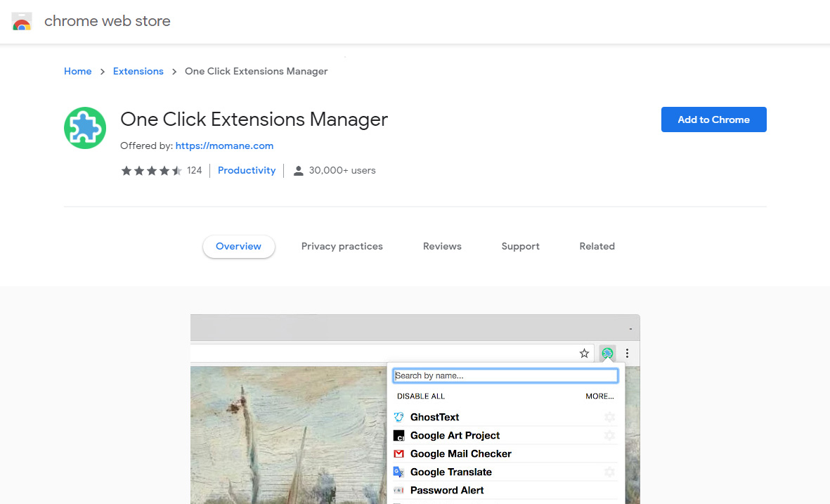
Task: Switch to the Privacy practices tab
Action: (x=342, y=247)
